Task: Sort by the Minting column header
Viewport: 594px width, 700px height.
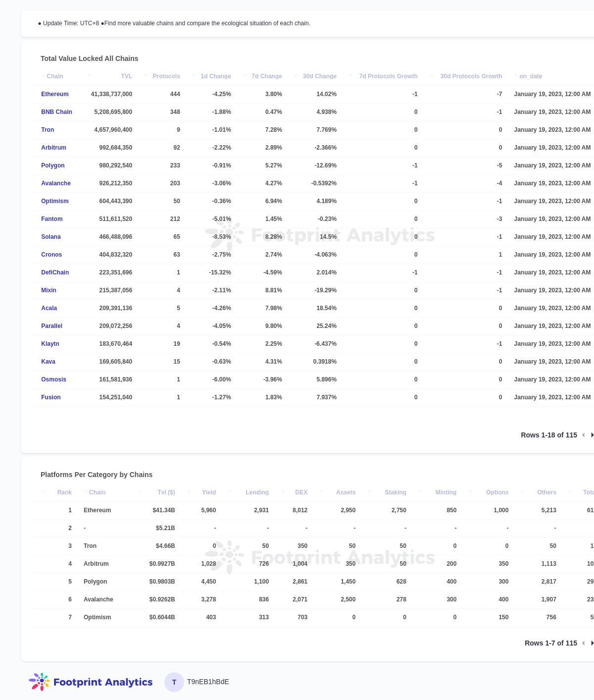Action: (445, 492)
